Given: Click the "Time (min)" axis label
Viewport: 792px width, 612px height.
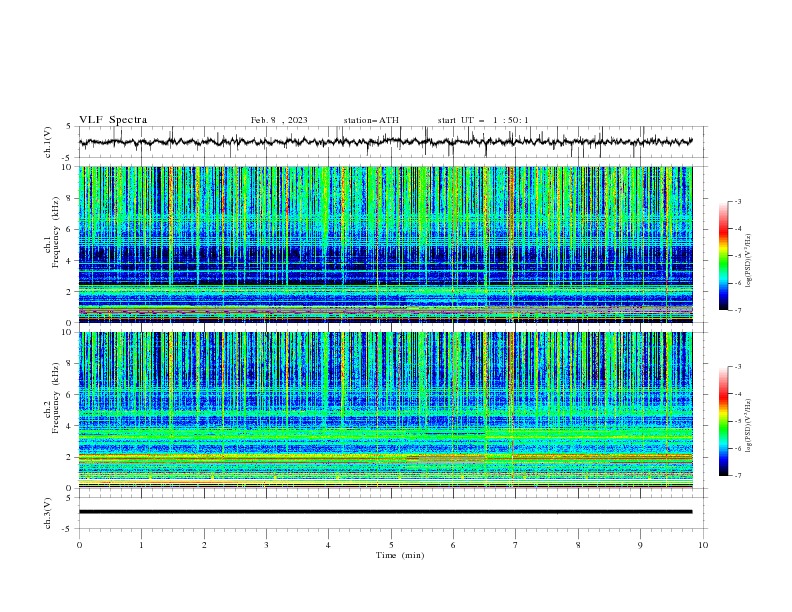Looking at the screenshot, I should (400, 555).
